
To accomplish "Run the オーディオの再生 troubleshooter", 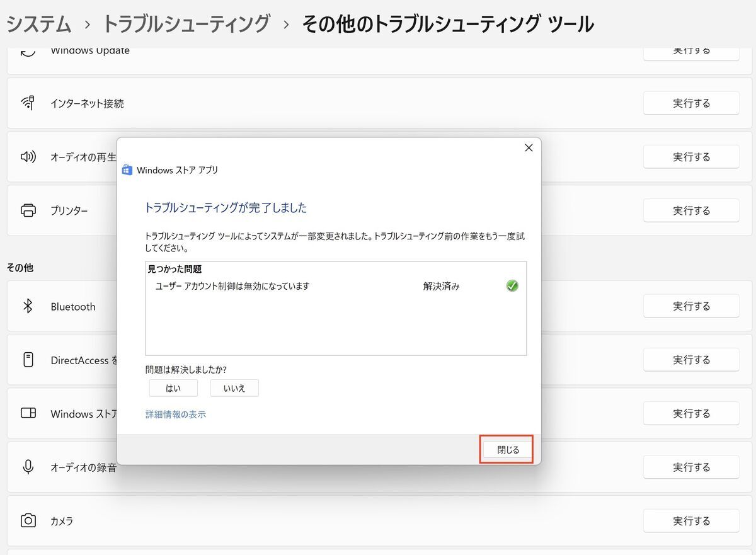I will pyautogui.click(x=691, y=157).
